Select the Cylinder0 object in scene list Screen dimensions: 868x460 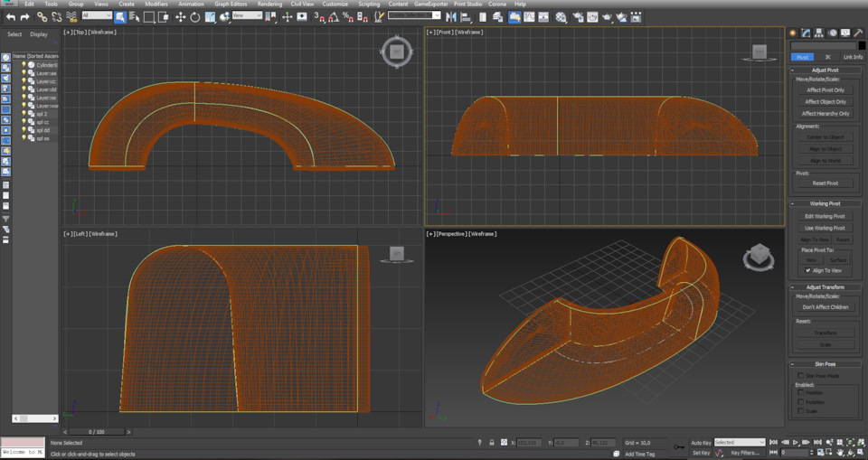coord(46,65)
